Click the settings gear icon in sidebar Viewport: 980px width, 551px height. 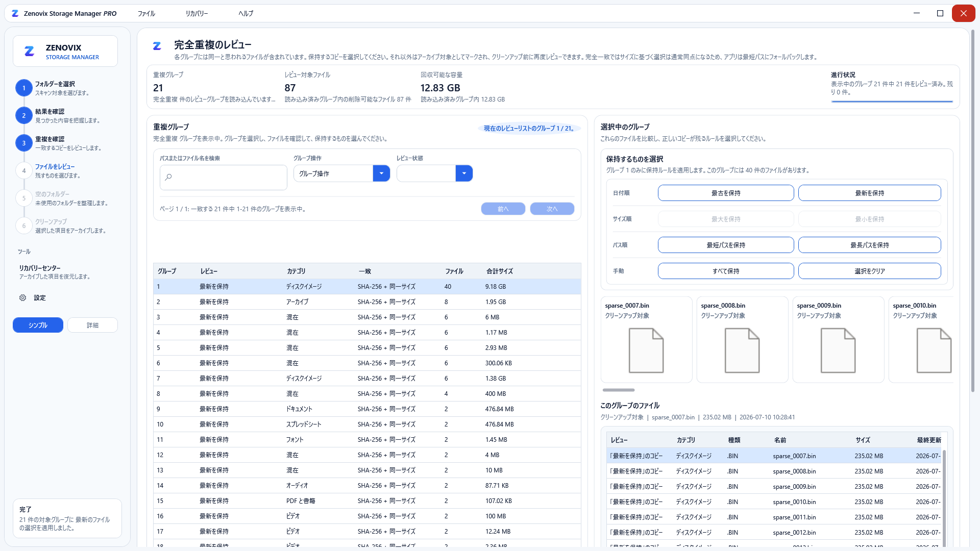22,298
